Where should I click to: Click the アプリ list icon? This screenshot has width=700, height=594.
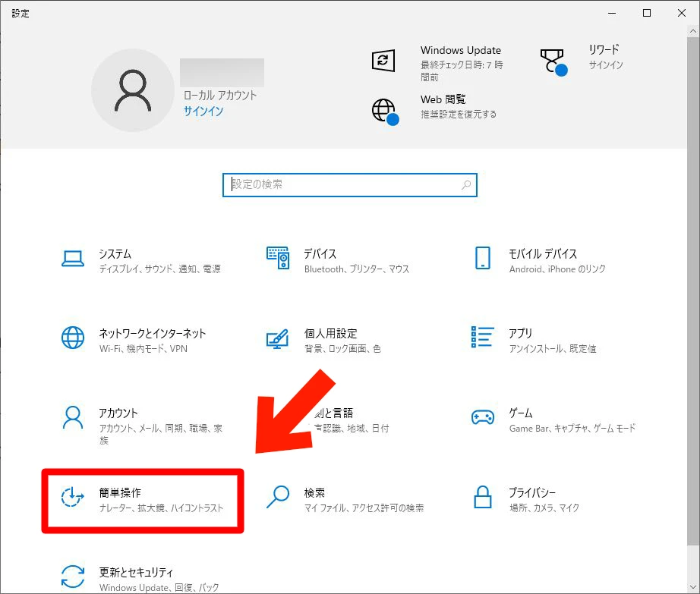(x=483, y=338)
